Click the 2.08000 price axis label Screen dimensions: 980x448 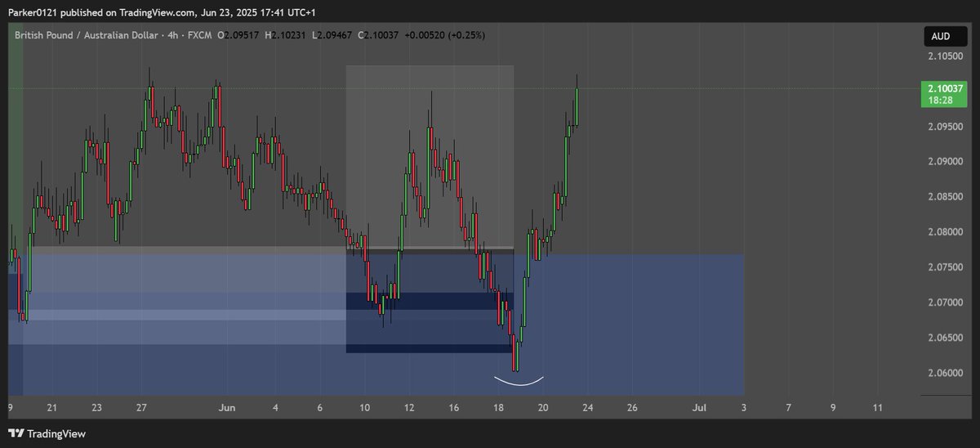944,232
